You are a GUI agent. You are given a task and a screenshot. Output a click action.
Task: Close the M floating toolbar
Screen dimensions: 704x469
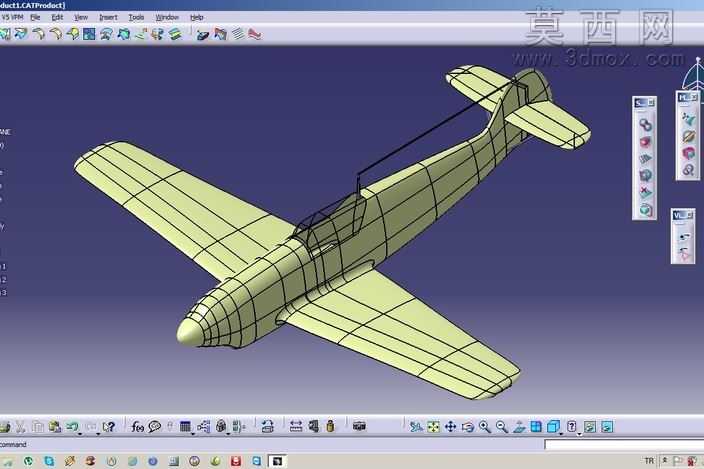694,97
